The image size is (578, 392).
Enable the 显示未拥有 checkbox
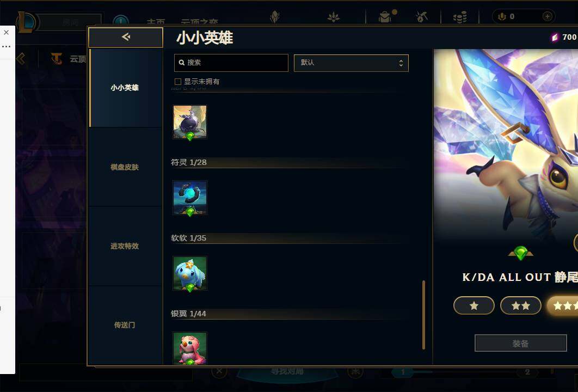(177, 82)
